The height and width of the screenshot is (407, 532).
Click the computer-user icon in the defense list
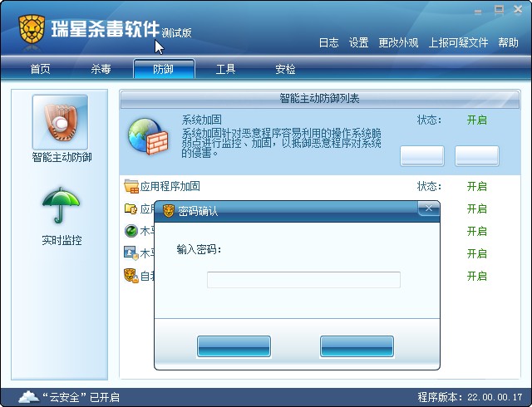pos(131,253)
